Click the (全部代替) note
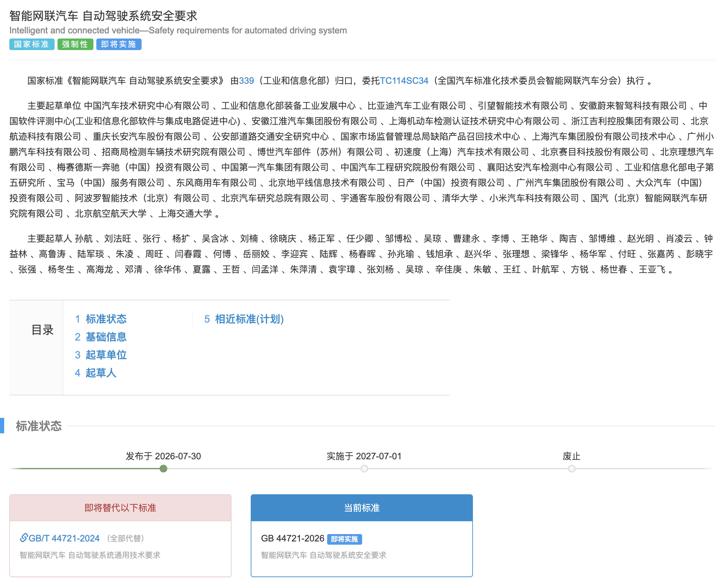 pyautogui.click(x=126, y=538)
